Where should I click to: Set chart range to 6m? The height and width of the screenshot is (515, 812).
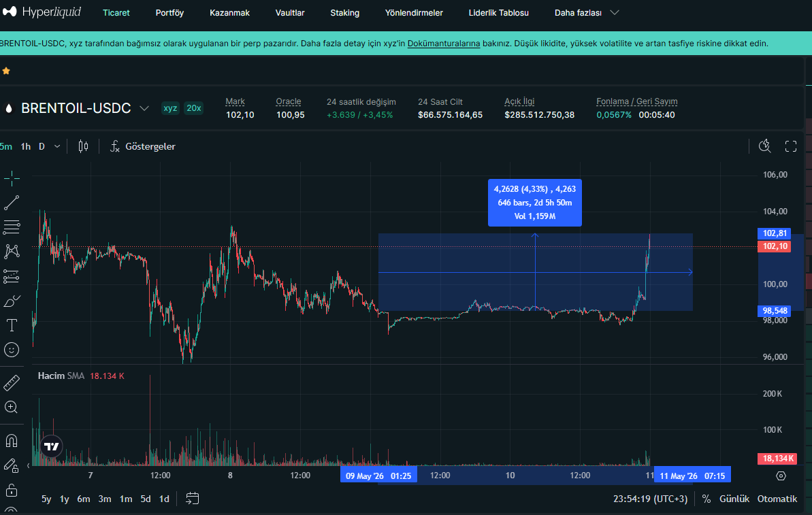pos(83,499)
